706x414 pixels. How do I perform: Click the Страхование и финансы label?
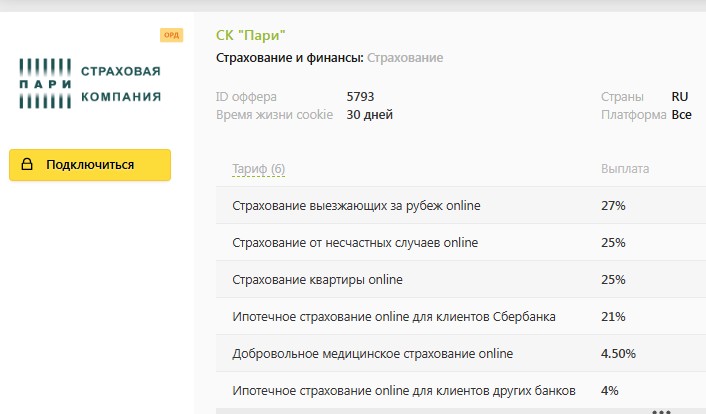[x=290, y=58]
